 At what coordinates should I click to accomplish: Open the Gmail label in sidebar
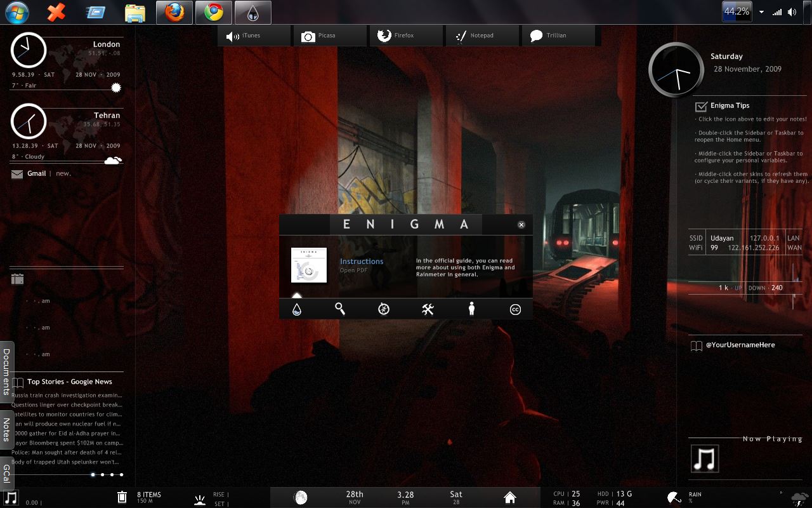tap(36, 173)
